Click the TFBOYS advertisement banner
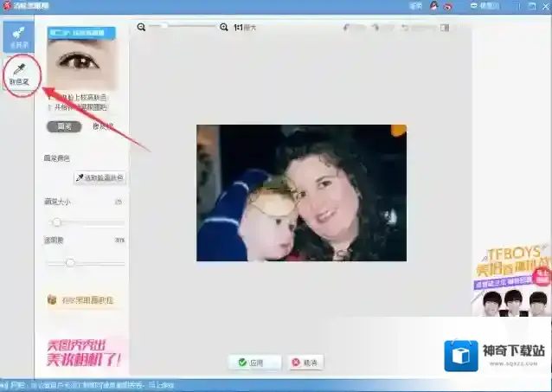The width and height of the screenshot is (552, 392). pos(510,281)
